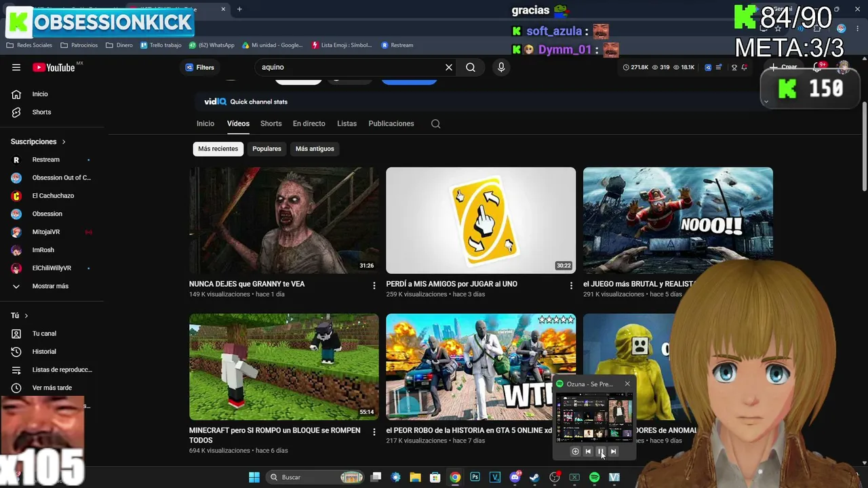Expand the Suscripciones section
The width and height of the screenshot is (868, 488).
click(x=39, y=142)
